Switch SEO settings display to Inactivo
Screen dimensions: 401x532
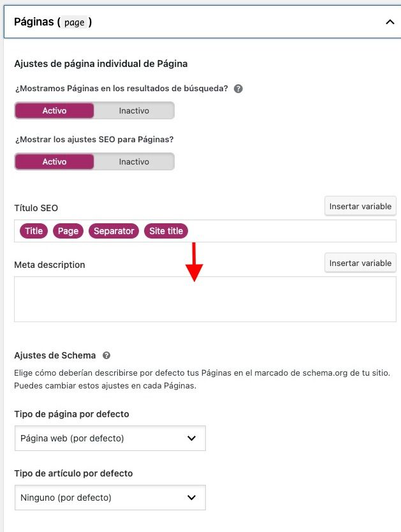pos(134,161)
